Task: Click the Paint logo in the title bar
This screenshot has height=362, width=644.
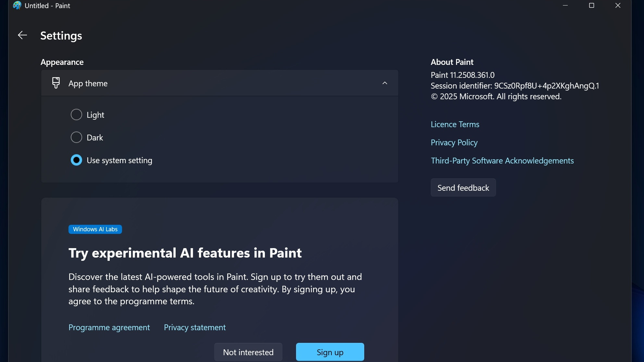Action: click(x=17, y=5)
